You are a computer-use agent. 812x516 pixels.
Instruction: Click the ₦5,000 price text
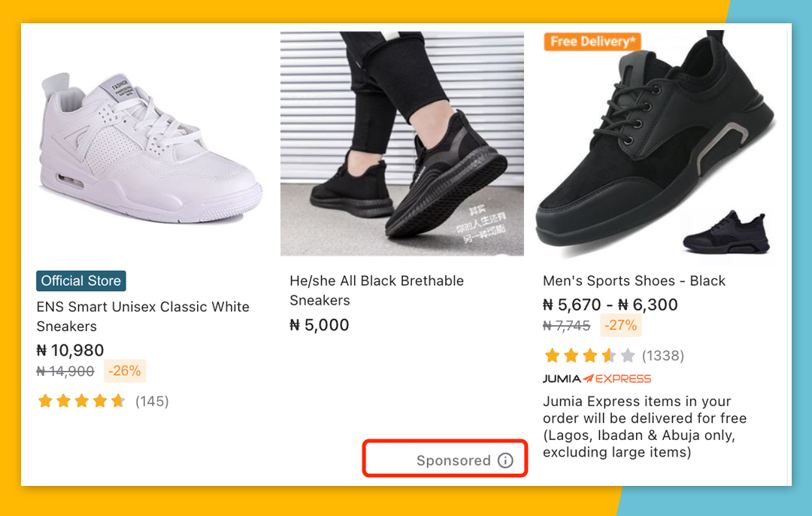pos(319,324)
